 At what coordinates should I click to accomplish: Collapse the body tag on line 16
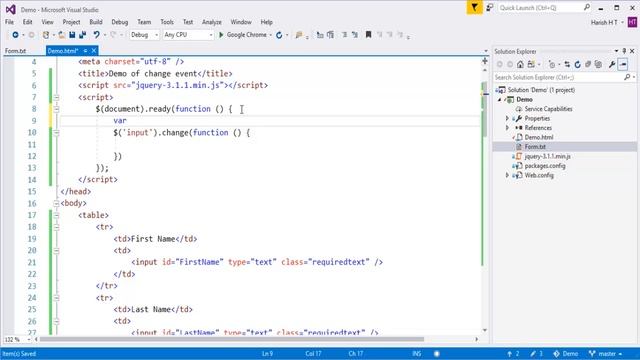click(56, 203)
